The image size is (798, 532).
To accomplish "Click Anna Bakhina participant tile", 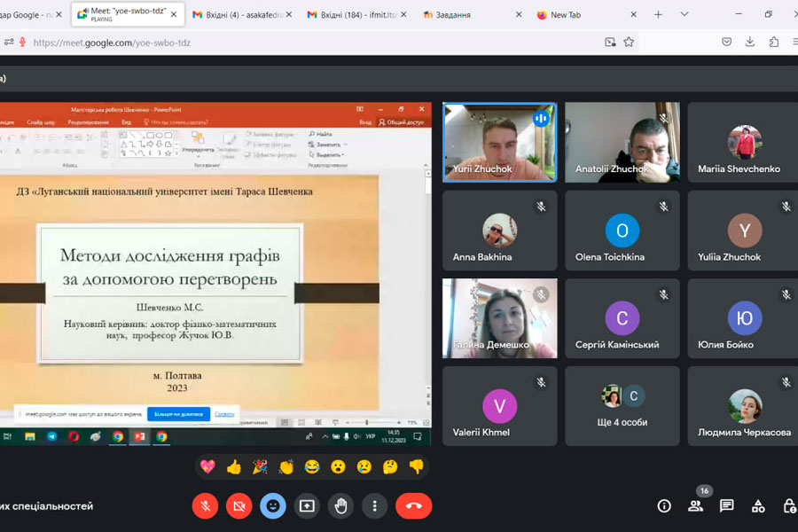I will 500,231.
